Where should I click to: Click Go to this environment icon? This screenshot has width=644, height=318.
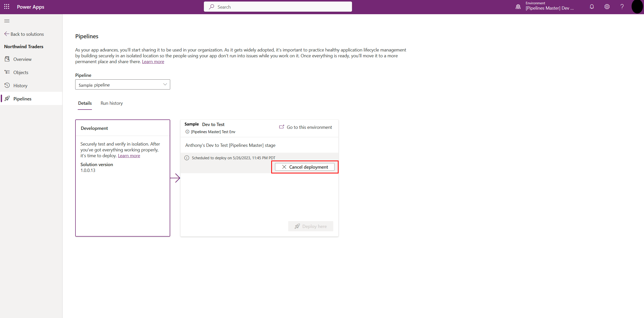[x=282, y=127]
